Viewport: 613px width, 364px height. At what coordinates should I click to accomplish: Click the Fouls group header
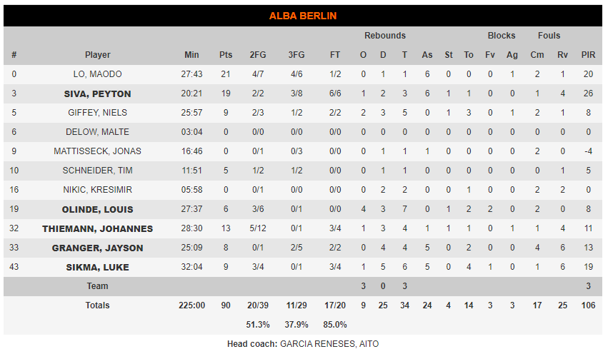coord(549,36)
